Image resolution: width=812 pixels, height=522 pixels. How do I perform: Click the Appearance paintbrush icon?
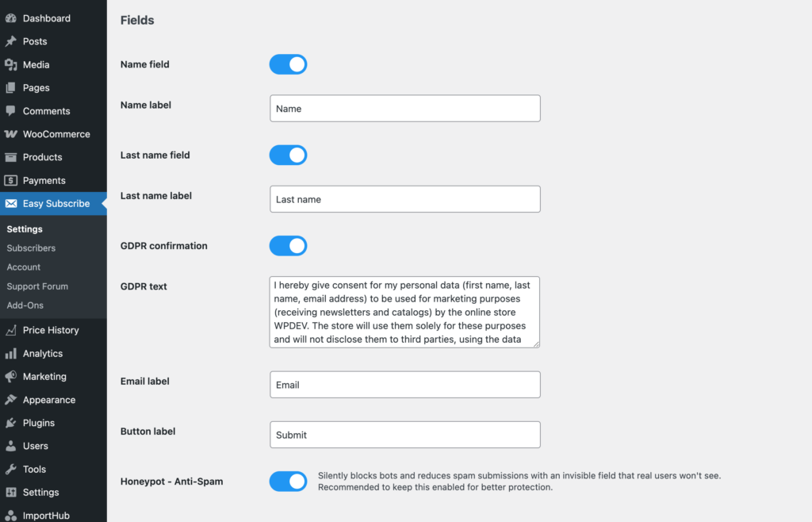[x=10, y=400]
